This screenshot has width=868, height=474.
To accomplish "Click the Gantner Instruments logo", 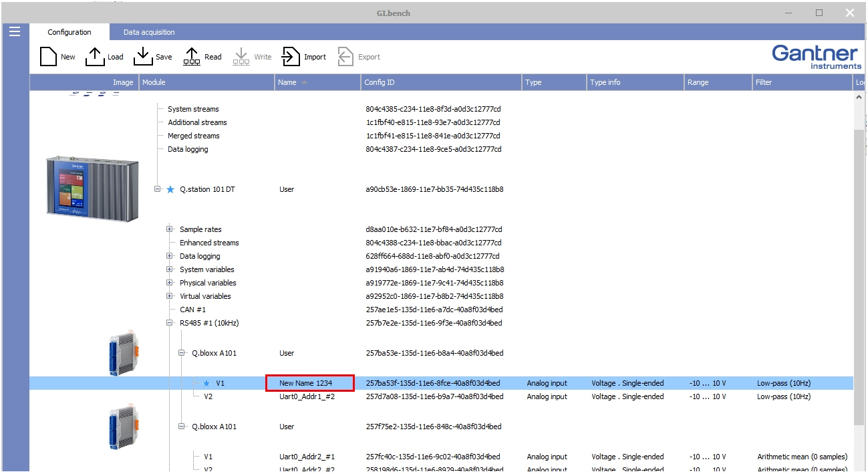I will [815, 56].
